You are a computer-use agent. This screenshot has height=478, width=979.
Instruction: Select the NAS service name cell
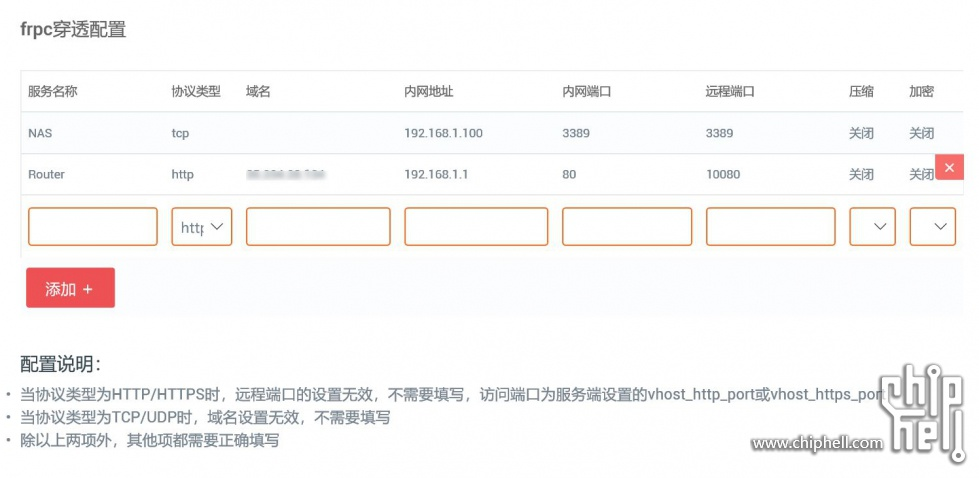pyautogui.click(x=39, y=133)
